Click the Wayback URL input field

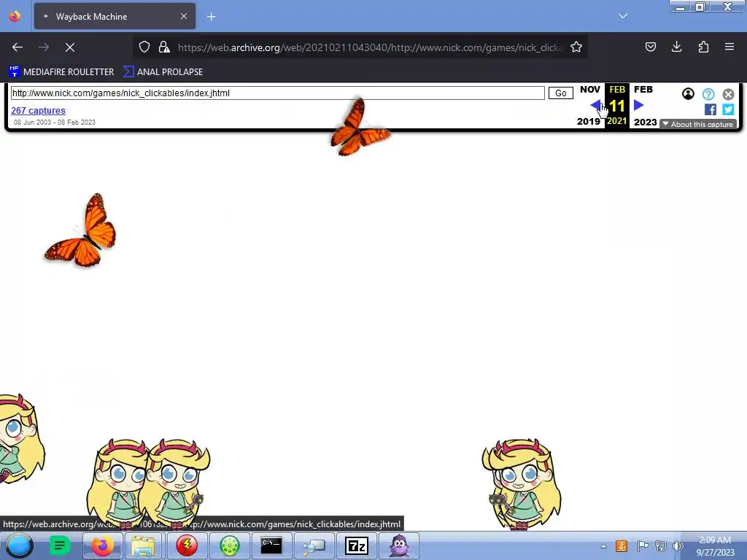click(278, 93)
